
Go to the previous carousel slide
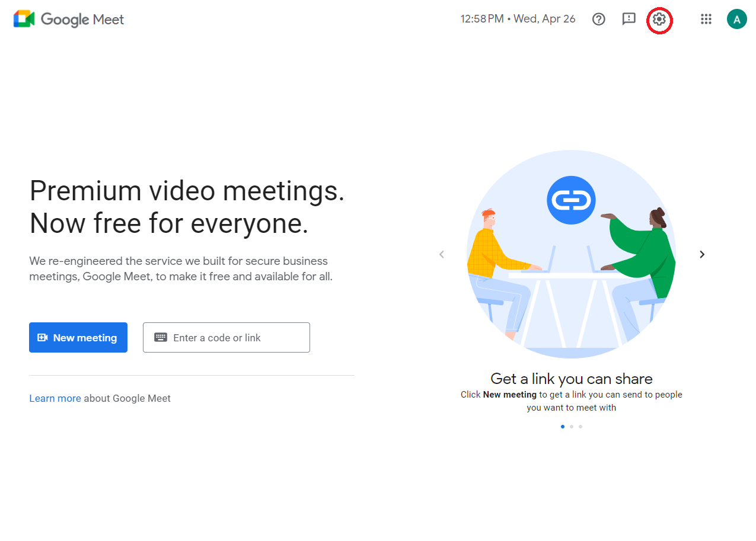coord(442,254)
